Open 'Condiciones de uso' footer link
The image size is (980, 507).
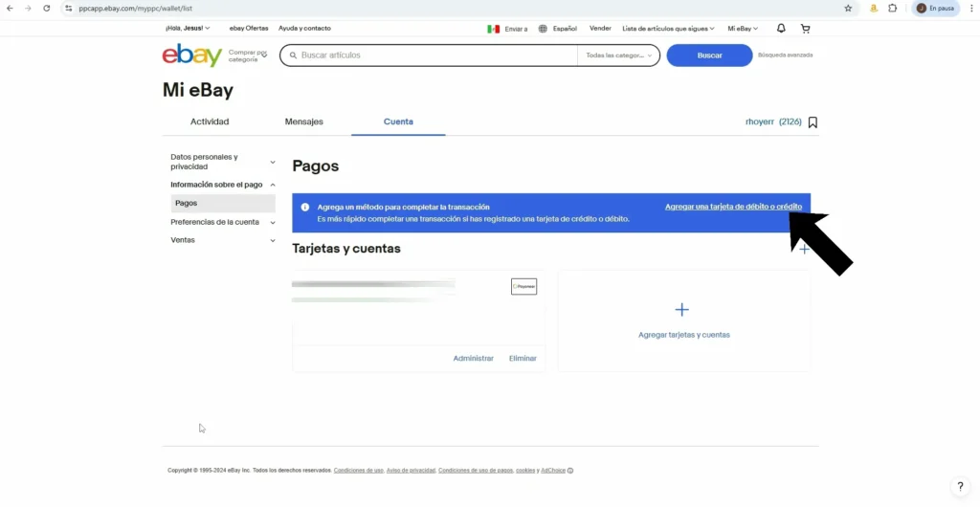[x=358, y=471]
